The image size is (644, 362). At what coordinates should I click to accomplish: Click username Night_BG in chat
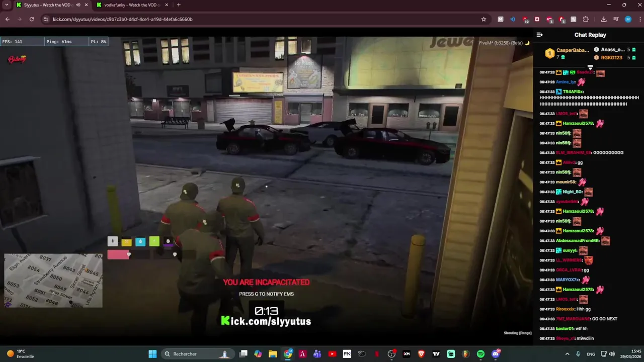coord(573,192)
